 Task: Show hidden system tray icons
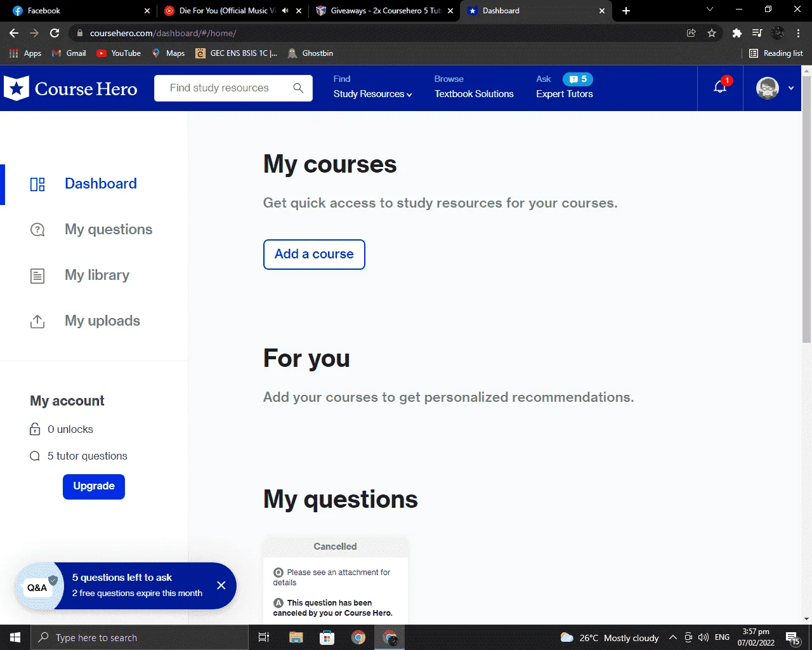click(673, 637)
